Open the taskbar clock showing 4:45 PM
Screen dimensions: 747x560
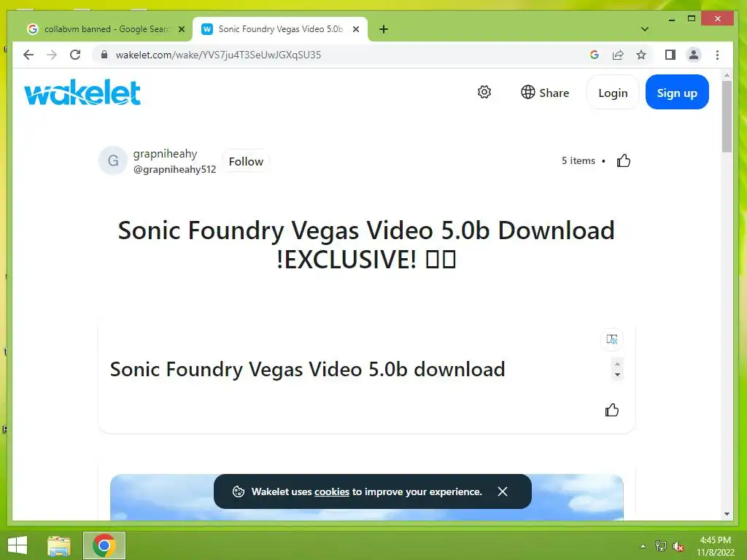pos(715,546)
